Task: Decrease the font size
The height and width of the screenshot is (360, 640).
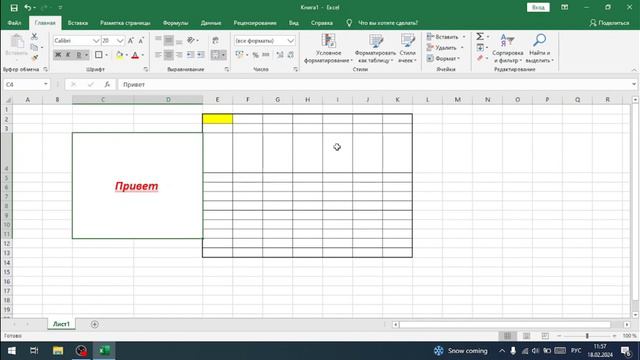Action: pos(141,41)
